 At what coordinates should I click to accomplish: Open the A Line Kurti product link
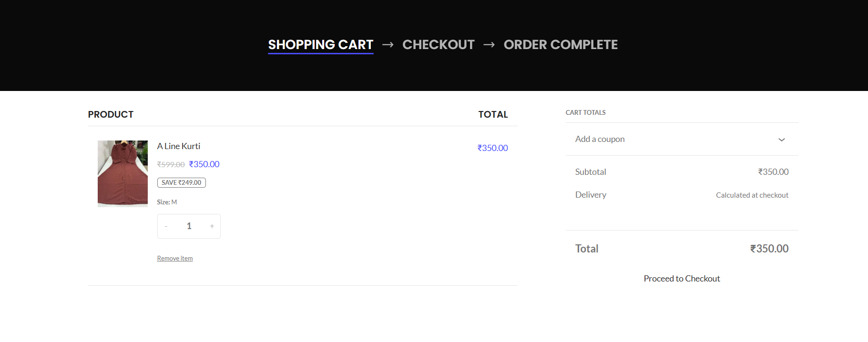[179, 146]
